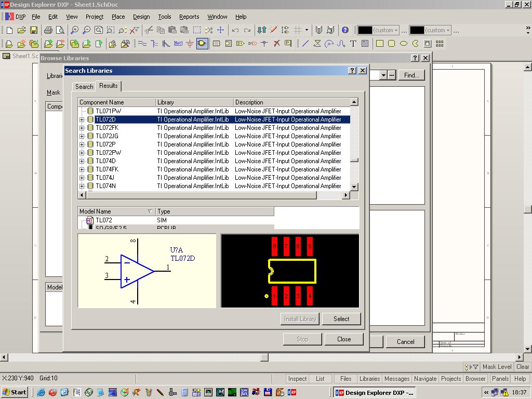Image resolution: width=532 pixels, height=399 pixels.
Task: Expand the TL074D component row
Action: pyautogui.click(x=82, y=161)
